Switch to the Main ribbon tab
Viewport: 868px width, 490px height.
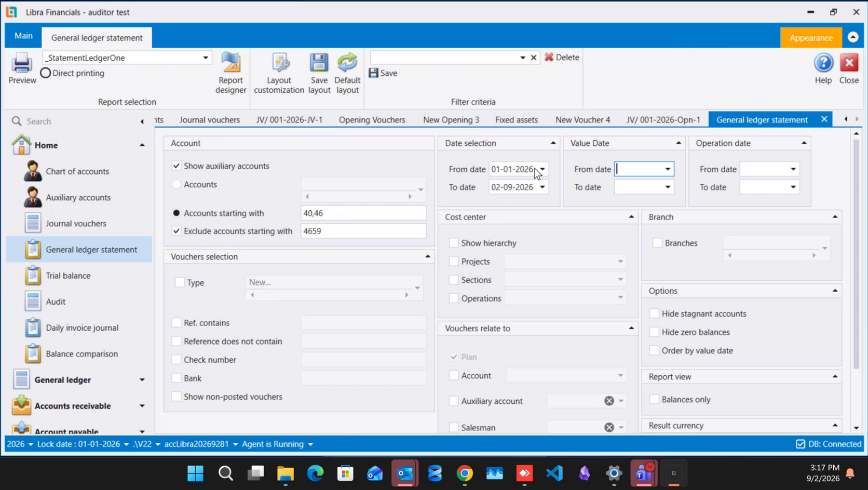(23, 36)
